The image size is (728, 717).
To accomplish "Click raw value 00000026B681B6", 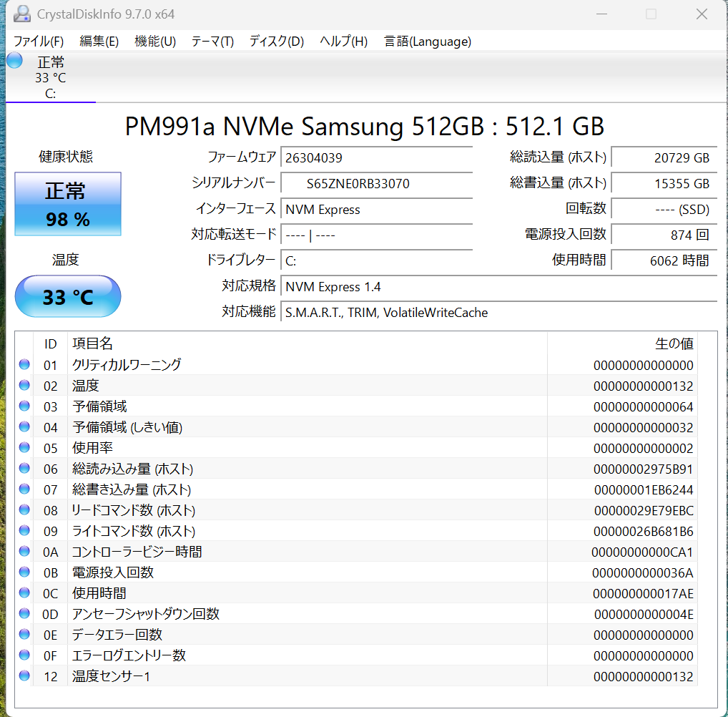I will pos(643,531).
